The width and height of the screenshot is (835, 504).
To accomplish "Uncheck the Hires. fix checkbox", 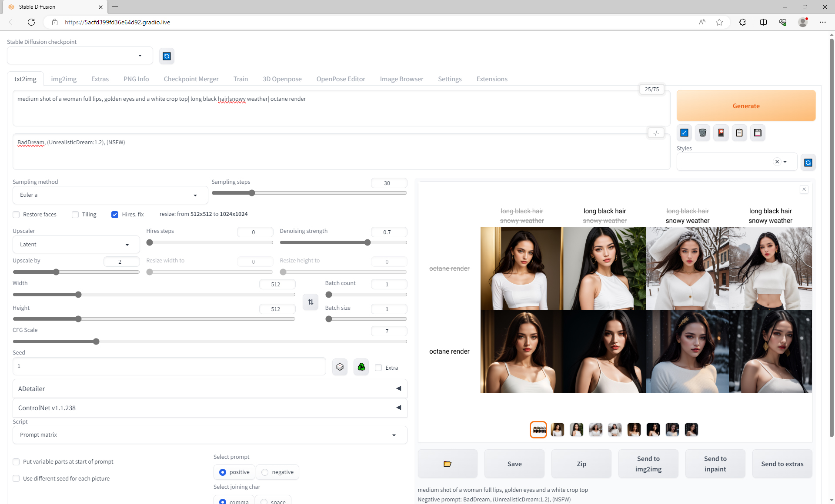I will point(115,215).
